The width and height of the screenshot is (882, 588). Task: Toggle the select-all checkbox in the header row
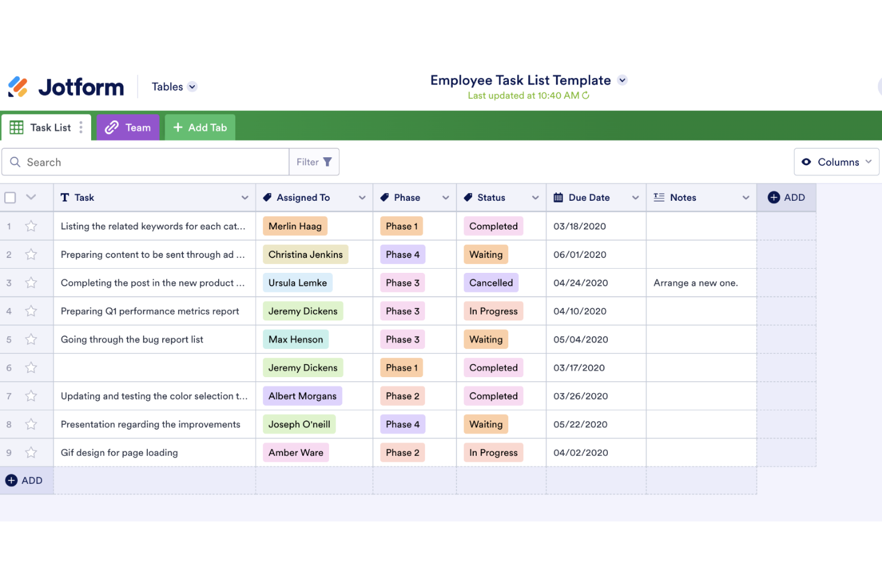(x=10, y=197)
